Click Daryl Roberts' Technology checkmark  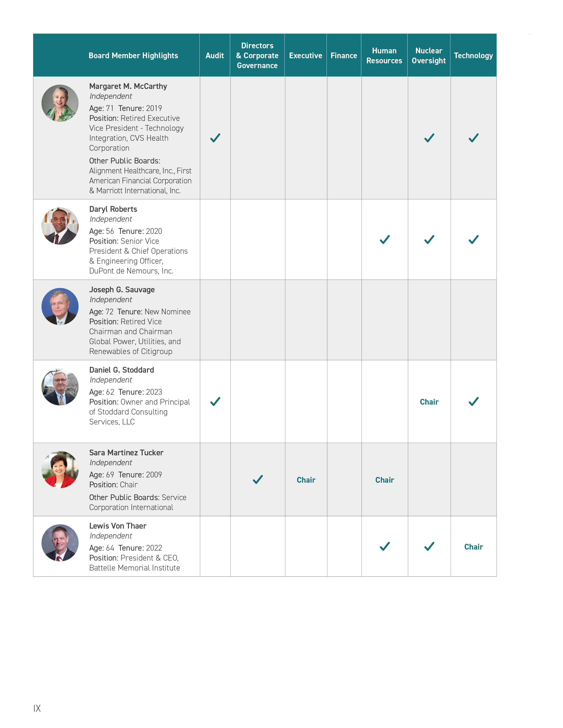click(473, 239)
